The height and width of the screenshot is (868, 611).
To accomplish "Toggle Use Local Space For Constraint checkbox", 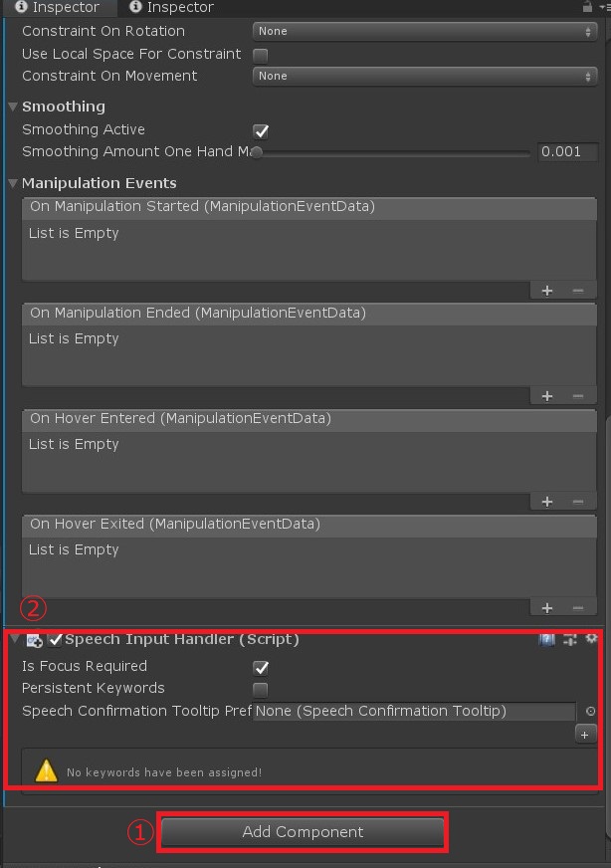I will coord(260,55).
